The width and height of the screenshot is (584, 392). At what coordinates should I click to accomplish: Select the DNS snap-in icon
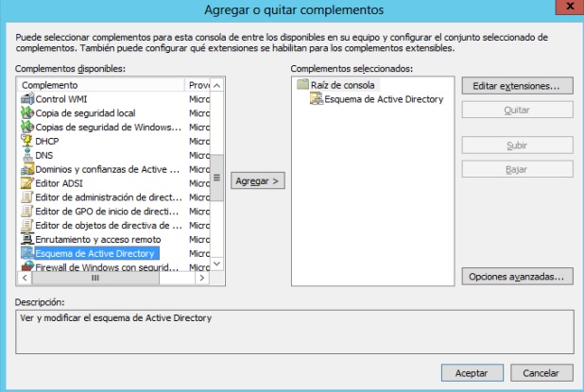pyautogui.click(x=27, y=155)
